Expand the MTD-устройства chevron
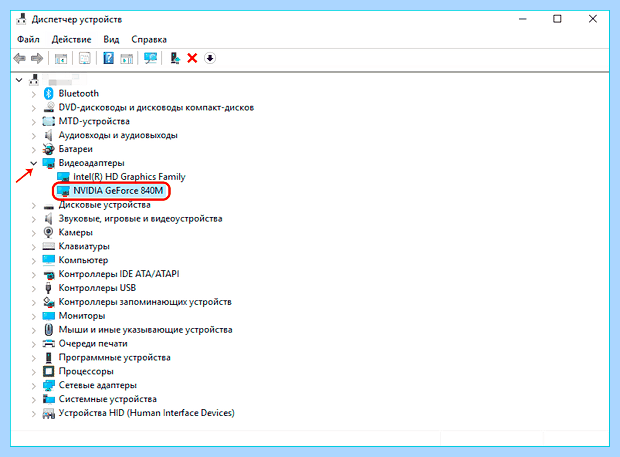620x457 pixels. pyautogui.click(x=34, y=122)
